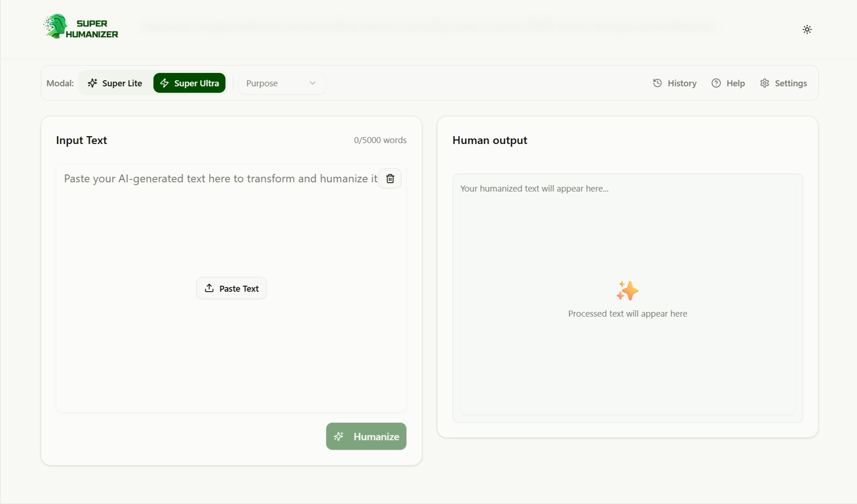Click the Settings gear icon
Image resolution: width=857 pixels, height=504 pixels.
pos(765,83)
